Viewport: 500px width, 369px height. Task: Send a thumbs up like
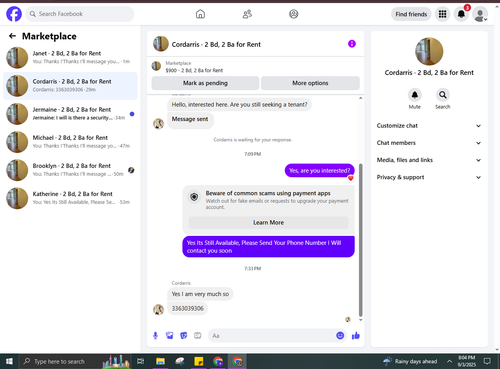pyautogui.click(x=356, y=336)
